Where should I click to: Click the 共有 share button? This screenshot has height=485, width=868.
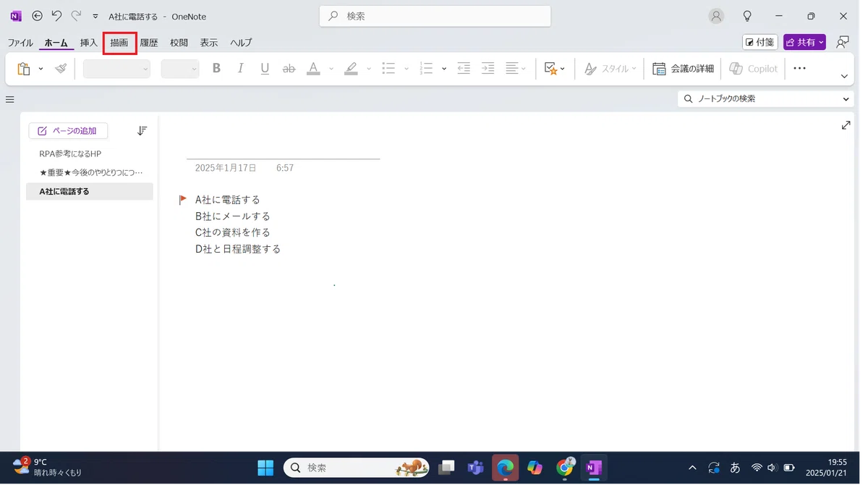(x=804, y=43)
